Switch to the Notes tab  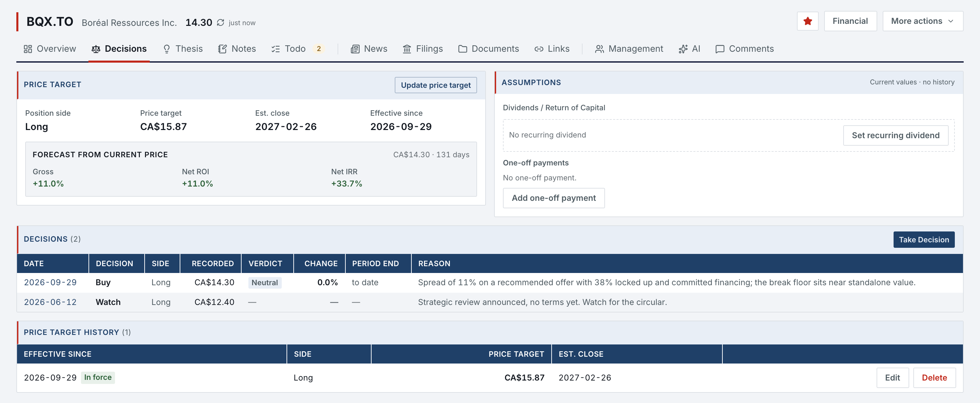click(237, 49)
